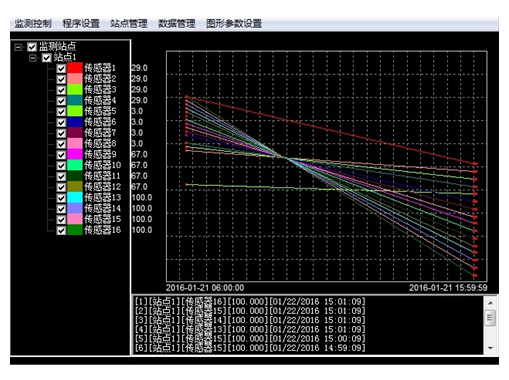Open the 程序设置 menu
The width and height of the screenshot is (509, 380).
pos(81,24)
